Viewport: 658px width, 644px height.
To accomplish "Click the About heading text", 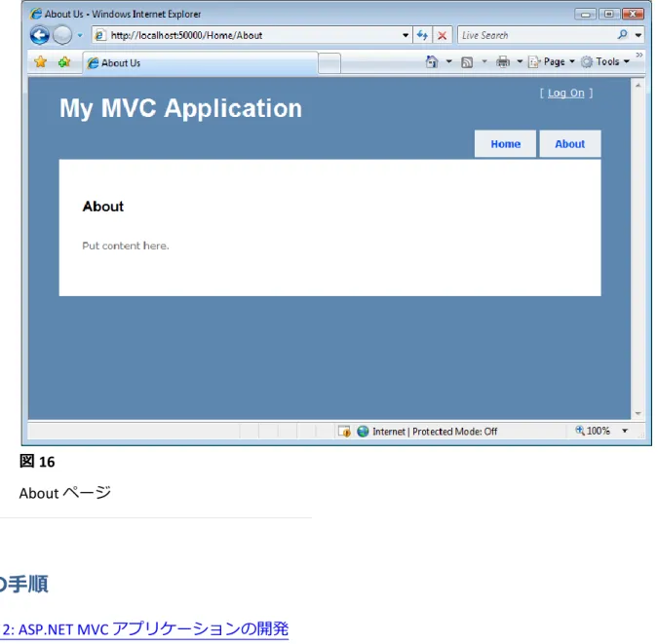I will click(x=102, y=207).
